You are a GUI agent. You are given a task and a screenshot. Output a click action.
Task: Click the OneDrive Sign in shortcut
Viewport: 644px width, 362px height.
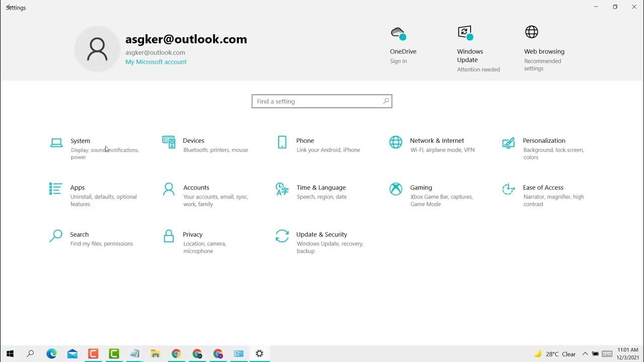tap(403, 45)
